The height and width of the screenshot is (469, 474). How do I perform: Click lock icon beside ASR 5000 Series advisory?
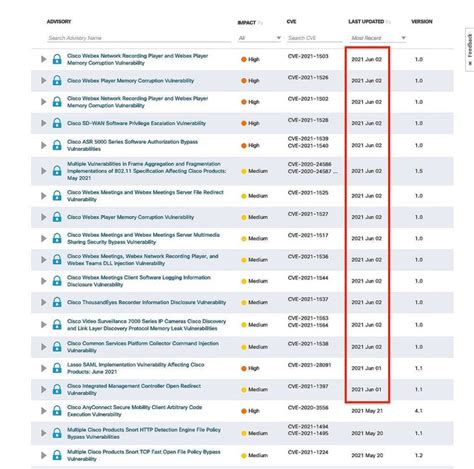click(57, 145)
